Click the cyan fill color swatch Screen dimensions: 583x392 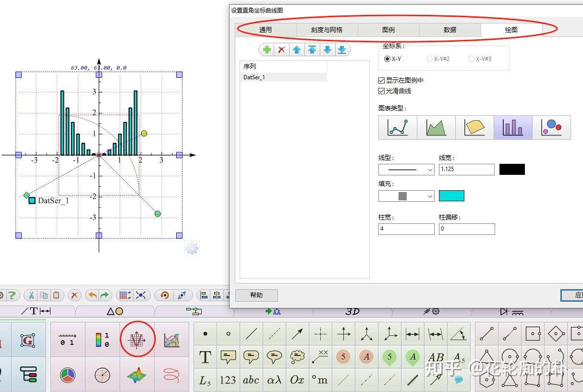[451, 195]
